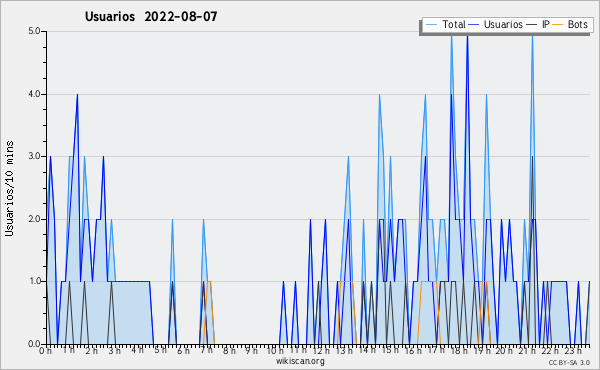
Task: Click the '10 h' x-axis label
Action: (x=275, y=351)
